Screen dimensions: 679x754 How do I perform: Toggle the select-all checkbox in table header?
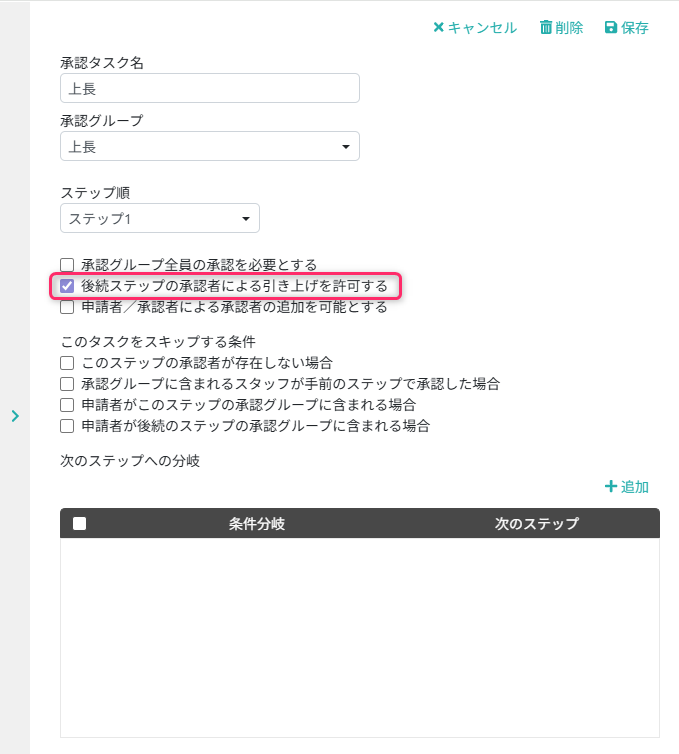pos(80,523)
